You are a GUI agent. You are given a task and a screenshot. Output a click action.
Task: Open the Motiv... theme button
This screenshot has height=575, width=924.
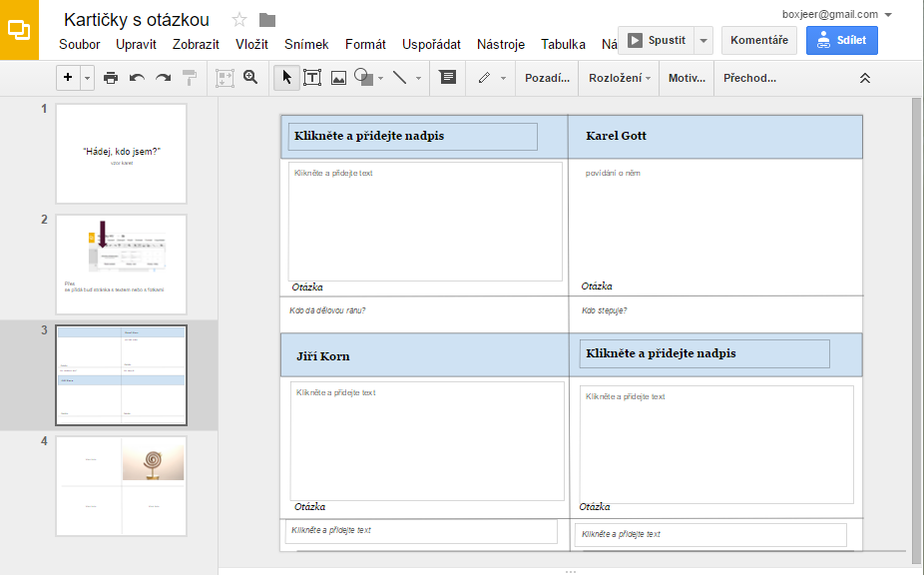[x=687, y=78]
